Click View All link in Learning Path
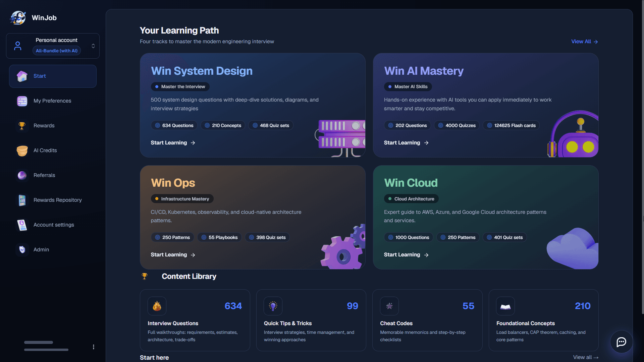This screenshot has height=362, width=644. (585, 42)
